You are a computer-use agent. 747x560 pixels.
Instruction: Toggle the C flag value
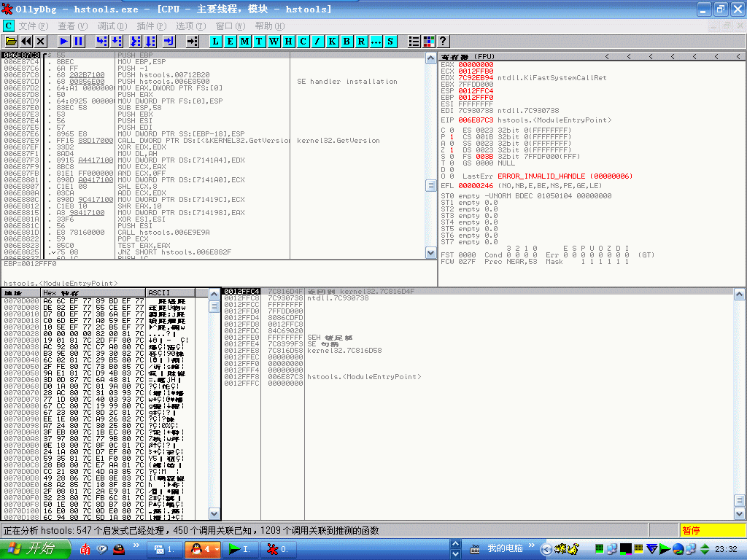click(x=452, y=130)
